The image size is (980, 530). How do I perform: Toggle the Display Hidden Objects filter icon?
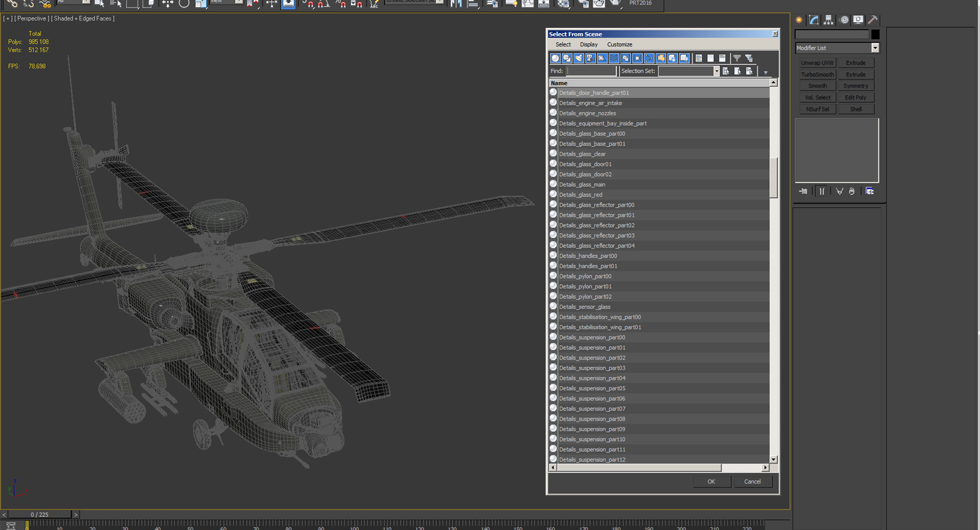pos(685,58)
